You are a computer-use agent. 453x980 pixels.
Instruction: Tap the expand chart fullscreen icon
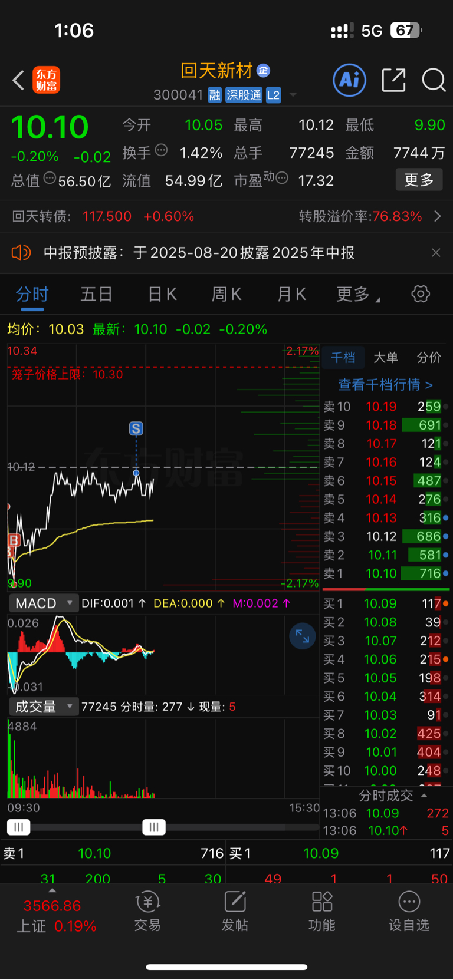click(303, 636)
